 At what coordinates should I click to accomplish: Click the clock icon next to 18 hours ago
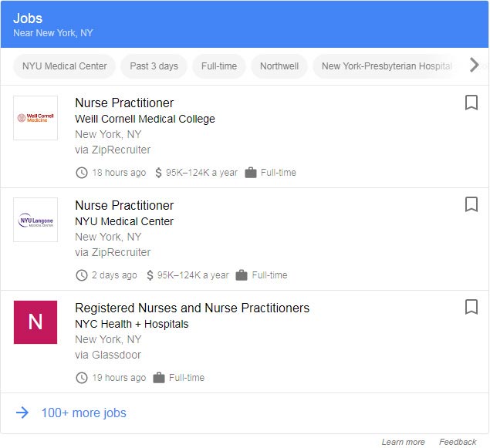click(x=81, y=173)
